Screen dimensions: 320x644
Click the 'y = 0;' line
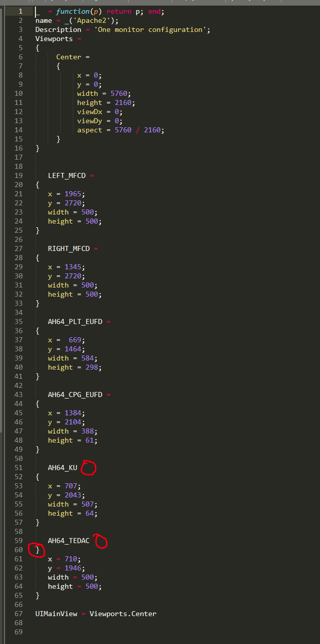click(90, 84)
